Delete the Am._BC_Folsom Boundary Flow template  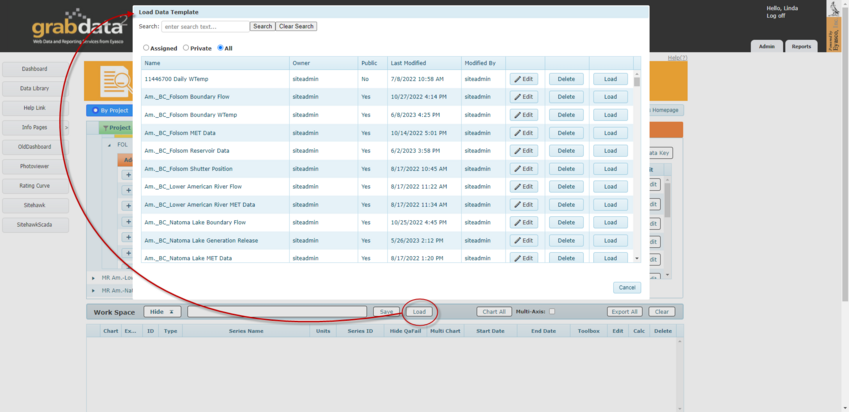pyautogui.click(x=566, y=97)
